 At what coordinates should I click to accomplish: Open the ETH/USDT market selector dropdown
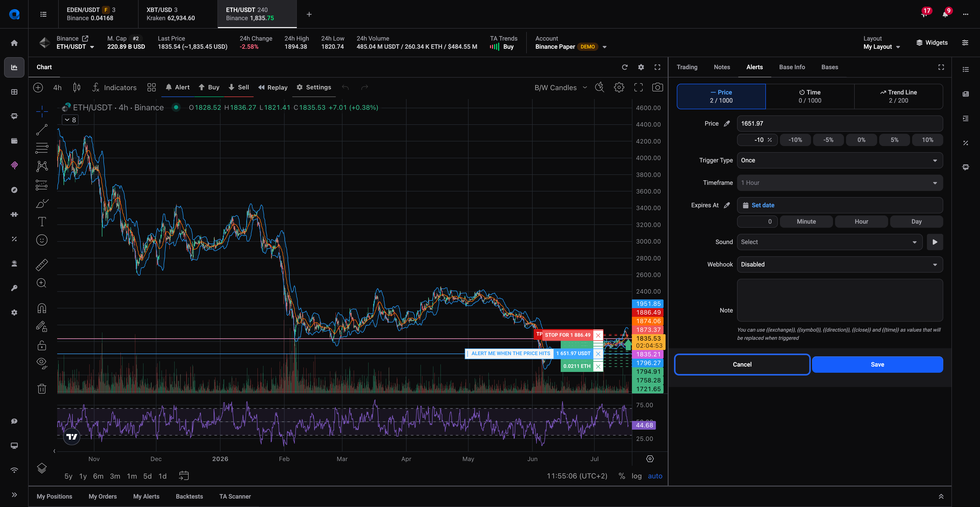tap(75, 47)
